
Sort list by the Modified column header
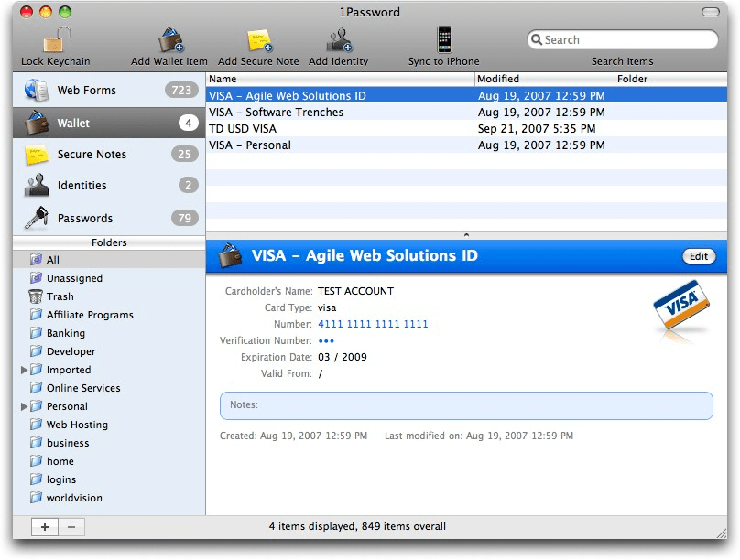(x=544, y=80)
